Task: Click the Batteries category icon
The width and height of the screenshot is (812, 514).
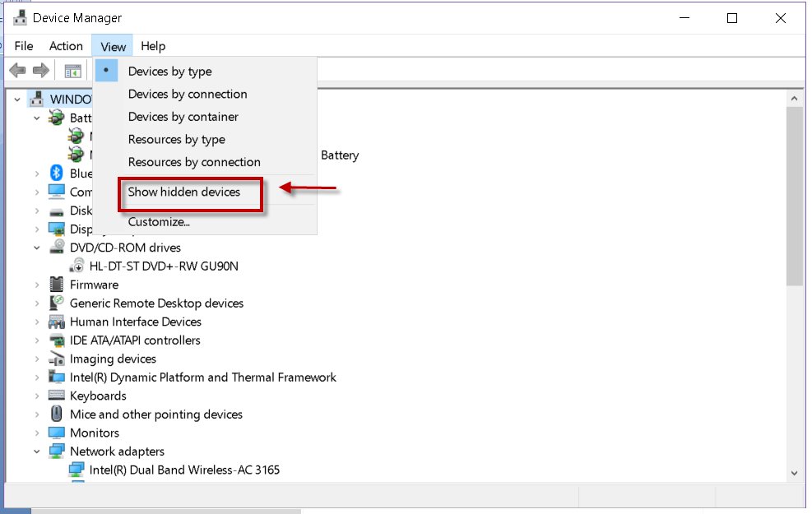Action: click(57, 118)
